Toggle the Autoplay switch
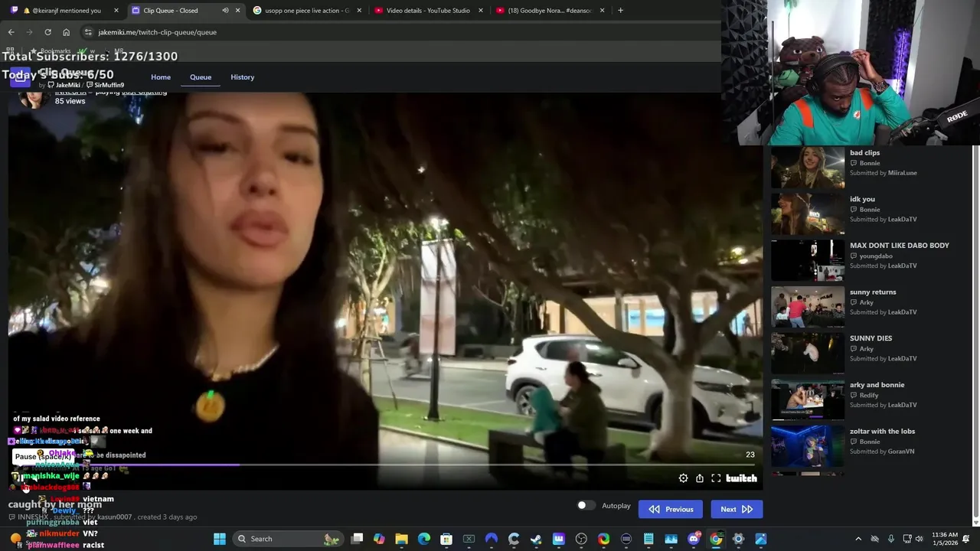 586,505
